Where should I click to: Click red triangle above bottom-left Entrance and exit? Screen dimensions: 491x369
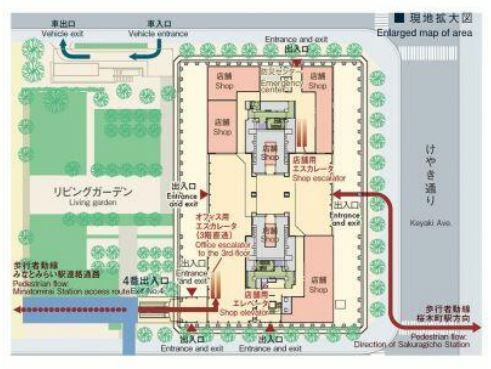point(192,328)
